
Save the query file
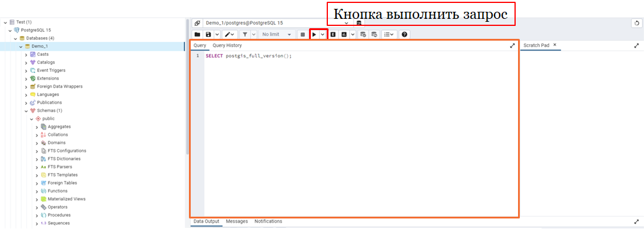(208, 35)
